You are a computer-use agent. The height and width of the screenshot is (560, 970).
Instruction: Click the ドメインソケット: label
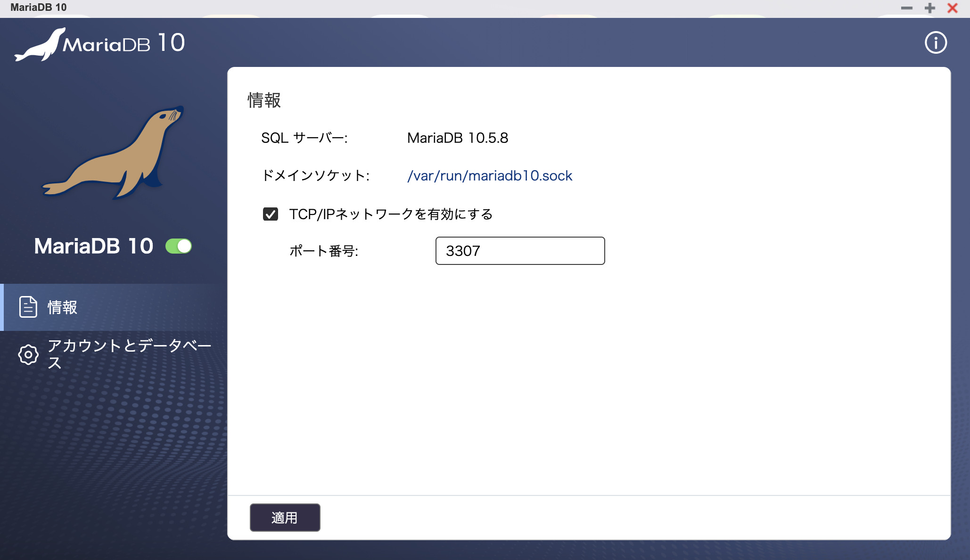(315, 176)
